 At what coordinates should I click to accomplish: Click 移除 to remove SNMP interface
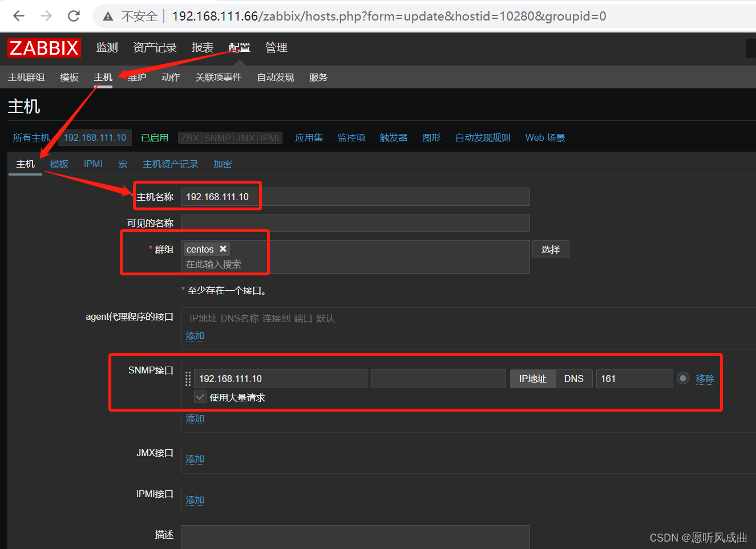705,379
